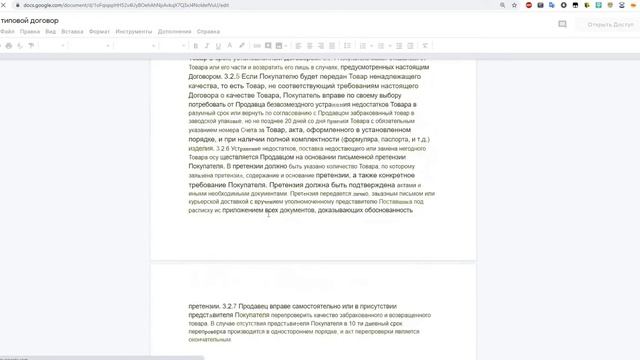This screenshot has width=640, height=360.
Task: Open the Инструменты menu
Action: point(133,31)
